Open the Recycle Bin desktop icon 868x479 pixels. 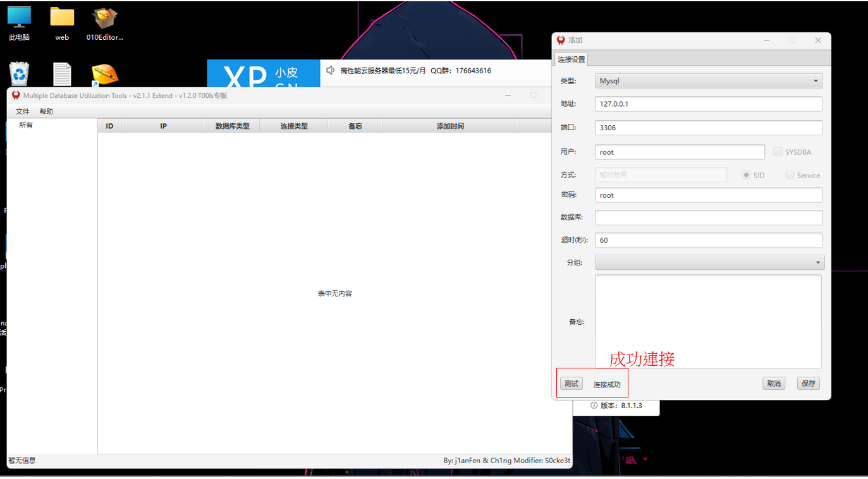point(20,74)
